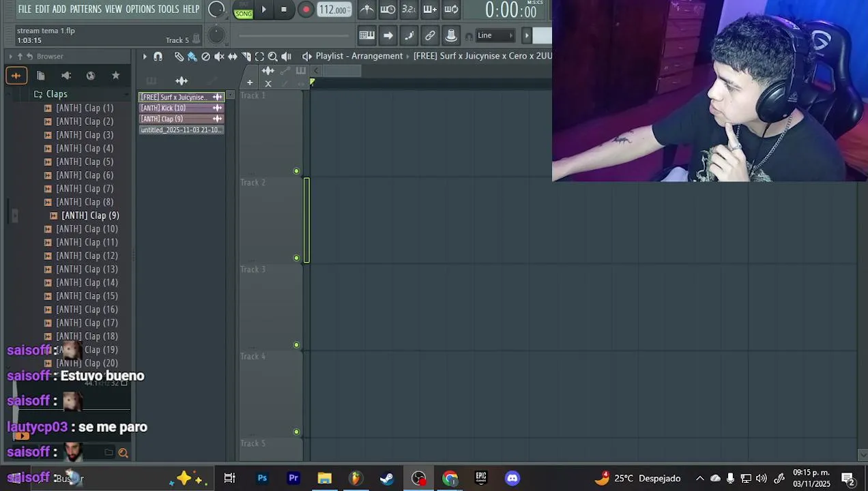Toggle typing keyboard to piano
868x491 pixels.
(x=366, y=35)
